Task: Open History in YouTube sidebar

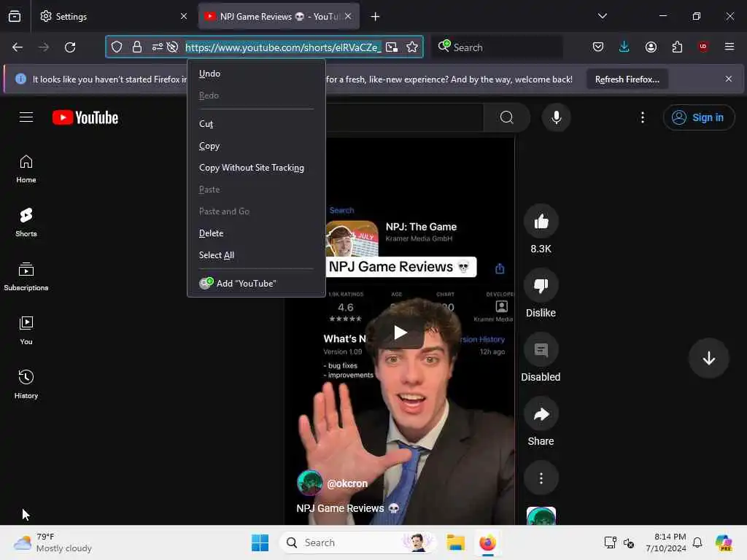Action: [x=26, y=384]
